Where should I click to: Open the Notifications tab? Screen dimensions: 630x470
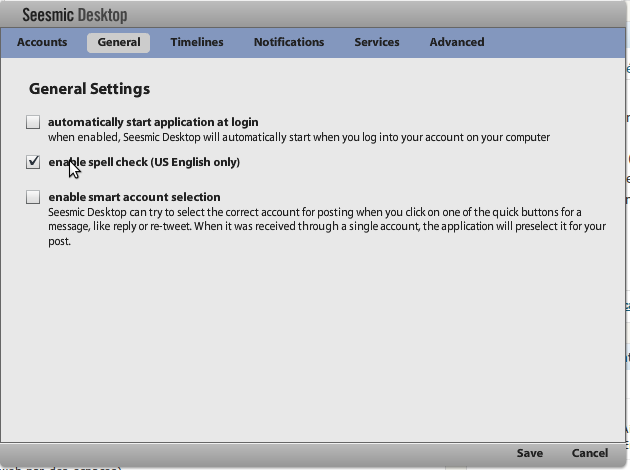click(289, 42)
